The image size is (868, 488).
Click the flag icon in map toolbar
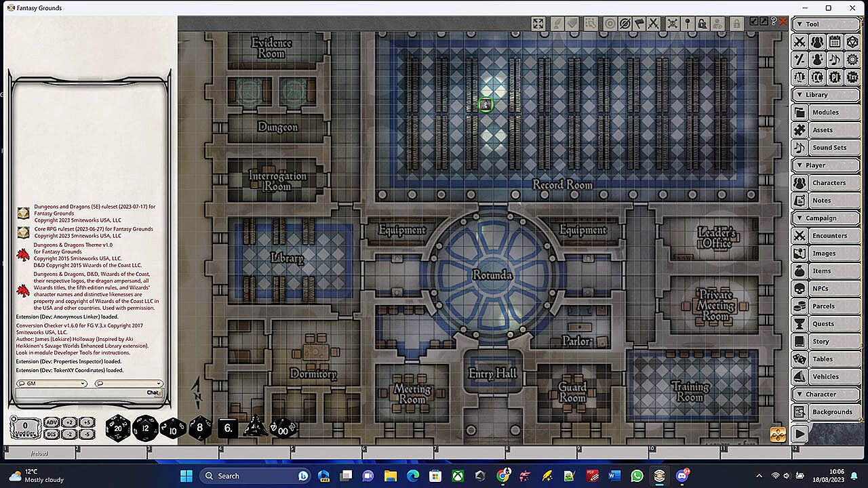pos(639,24)
